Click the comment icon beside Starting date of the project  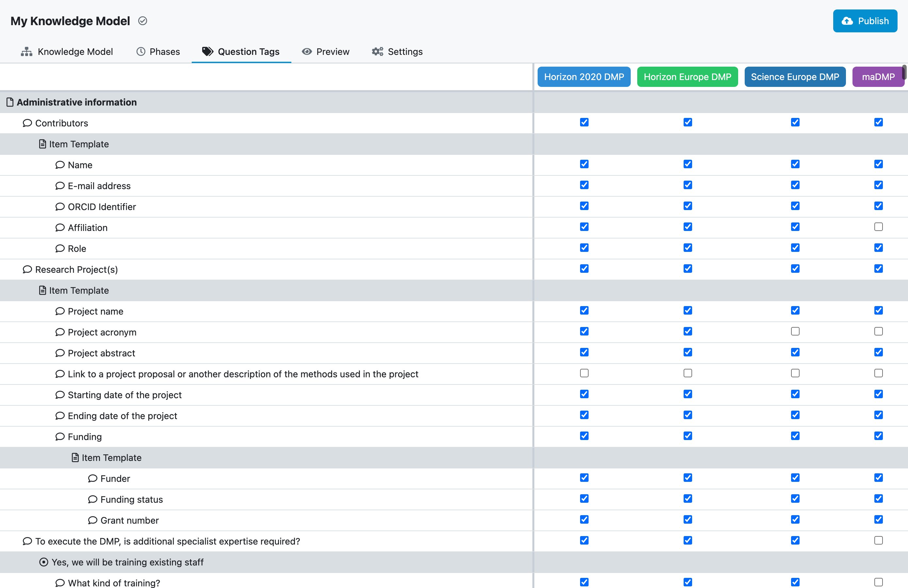click(60, 395)
